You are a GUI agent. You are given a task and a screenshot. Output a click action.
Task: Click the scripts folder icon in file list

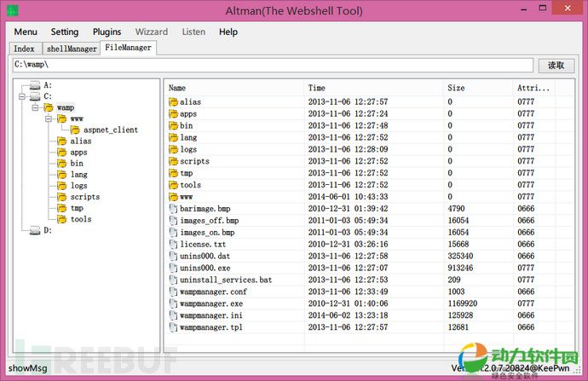point(173,161)
